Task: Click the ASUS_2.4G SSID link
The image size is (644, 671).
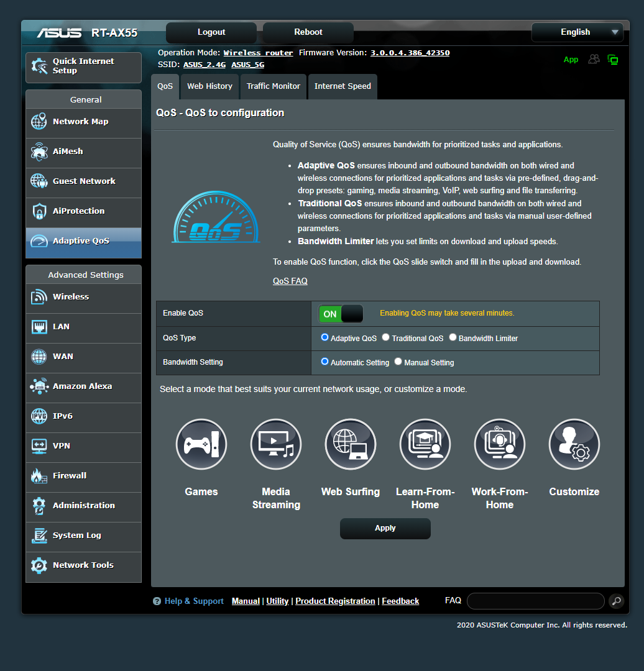Action: (x=205, y=65)
